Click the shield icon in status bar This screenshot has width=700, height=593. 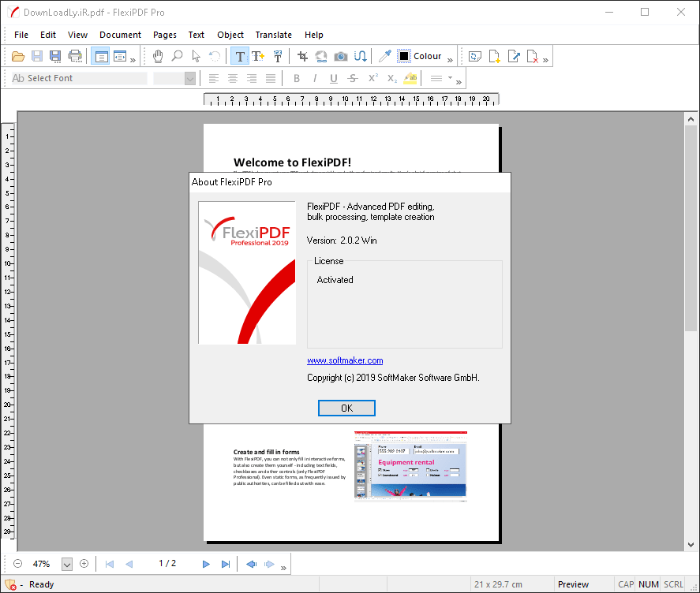pyautogui.click(x=10, y=584)
